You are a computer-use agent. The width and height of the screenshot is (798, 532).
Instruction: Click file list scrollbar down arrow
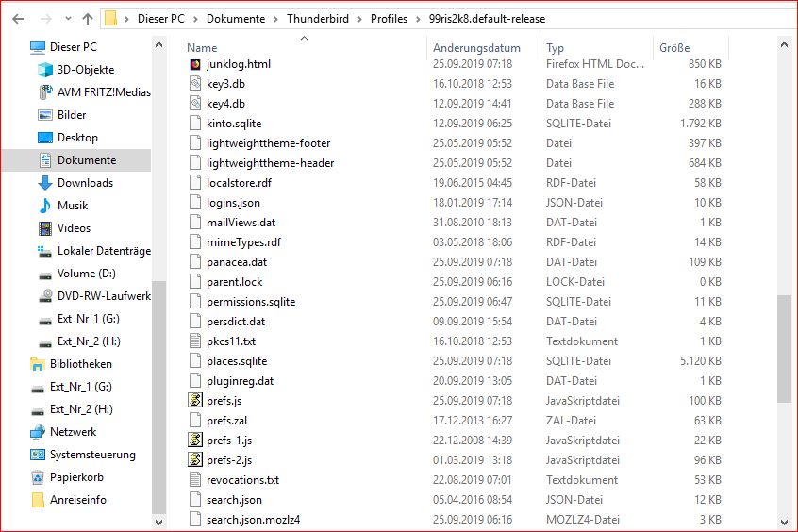[784, 523]
